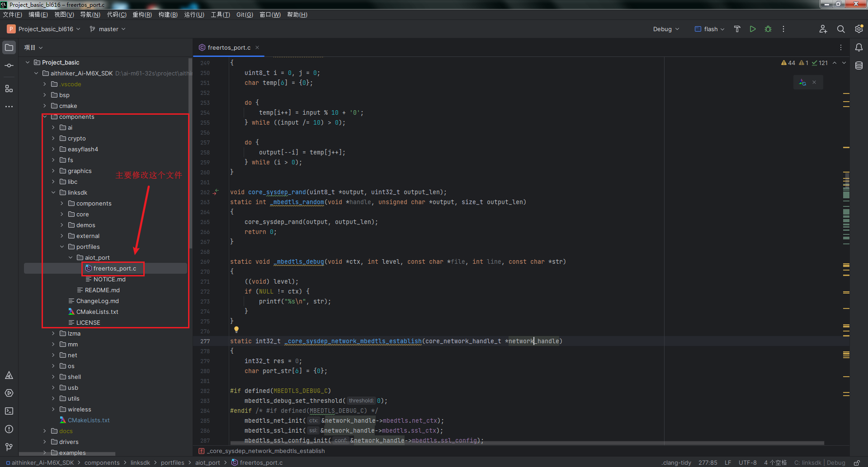Open the 项目 view dropdown

click(x=33, y=47)
